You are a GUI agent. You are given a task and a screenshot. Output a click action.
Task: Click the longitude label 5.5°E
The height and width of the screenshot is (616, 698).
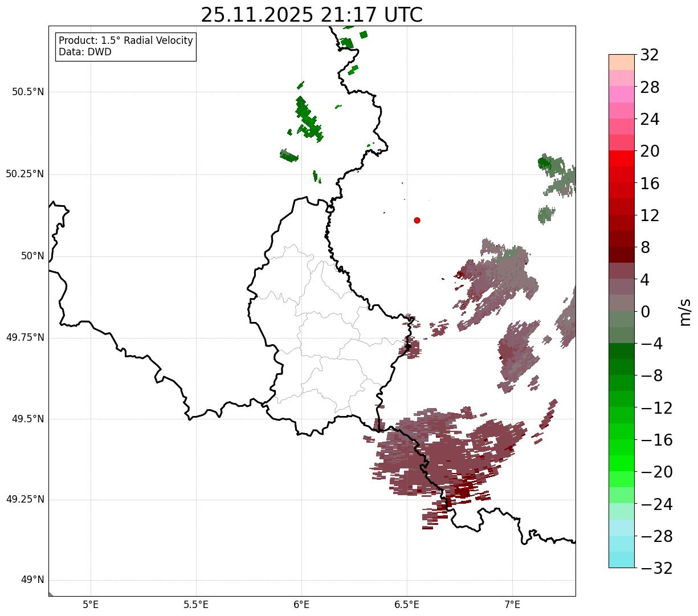point(196,605)
